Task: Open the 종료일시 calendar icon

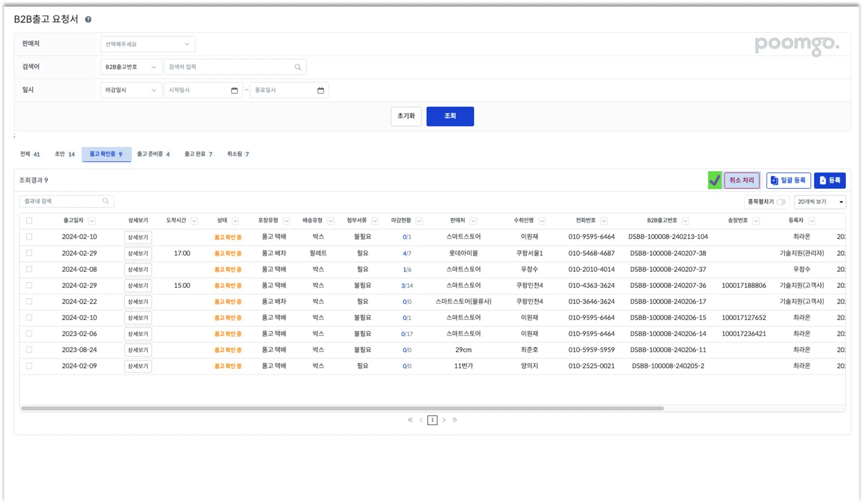Action: click(x=321, y=90)
